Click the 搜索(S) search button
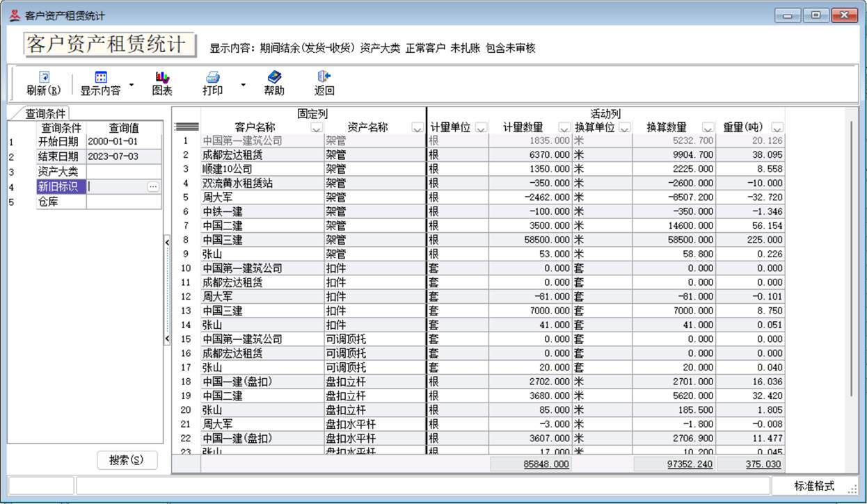 pyautogui.click(x=127, y=460)
